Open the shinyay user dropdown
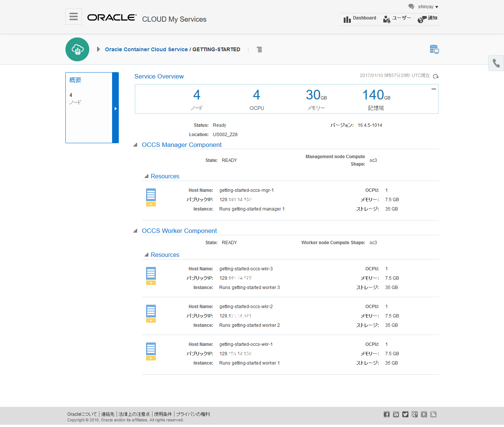Image resolution: width=504 pixels, height=427 pixels. [428, 7]
